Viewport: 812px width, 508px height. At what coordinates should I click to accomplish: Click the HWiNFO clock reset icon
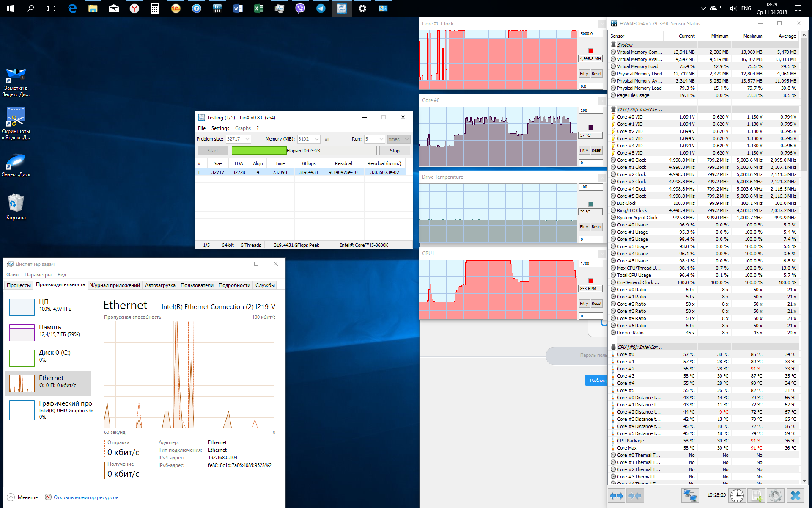pyautogui.click(x=737, y=495)
